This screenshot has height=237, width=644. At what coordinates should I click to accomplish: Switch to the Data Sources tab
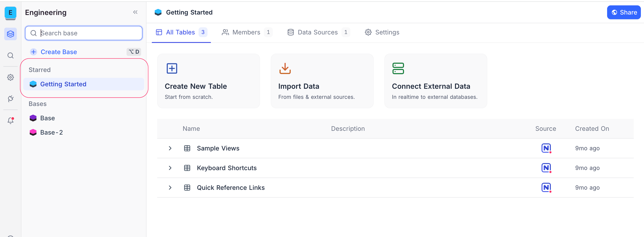click(318, 32)
